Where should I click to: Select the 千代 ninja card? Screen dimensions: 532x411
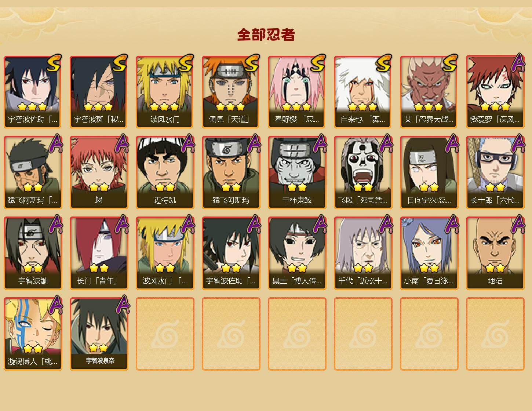coord(363,253)
